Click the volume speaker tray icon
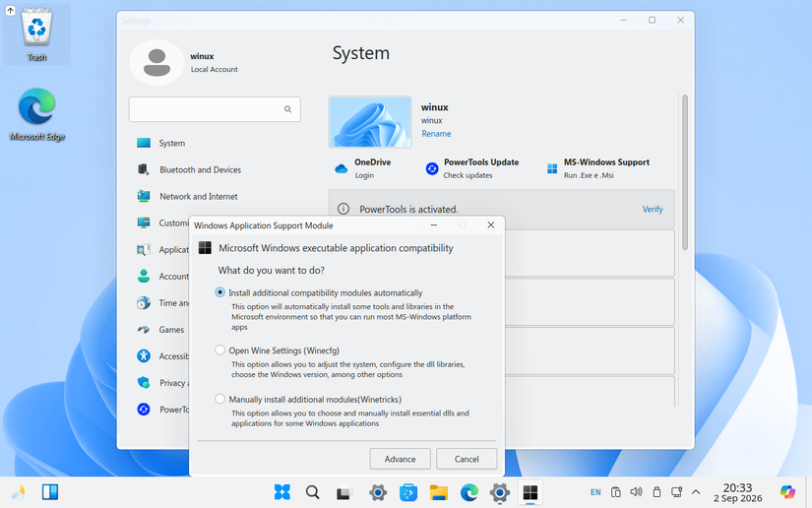The width and height of the screenshot is (812, 508). pyautogui.click(x=636, y=492)
